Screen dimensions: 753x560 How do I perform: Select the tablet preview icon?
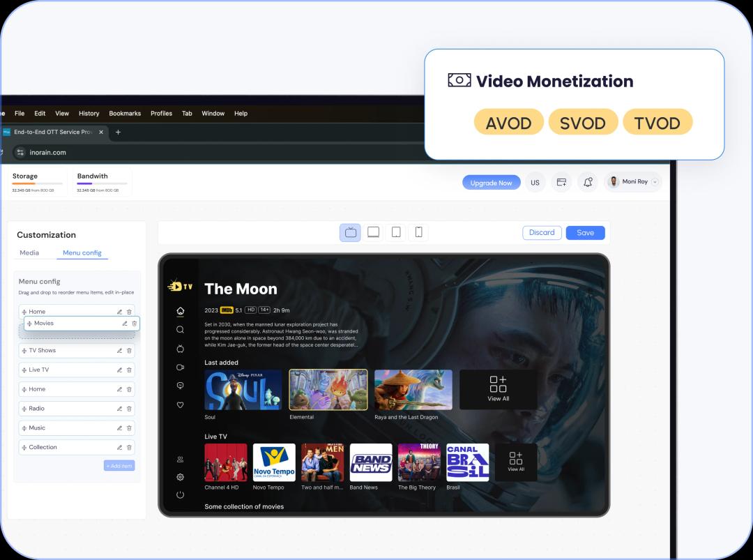[396, 232]
